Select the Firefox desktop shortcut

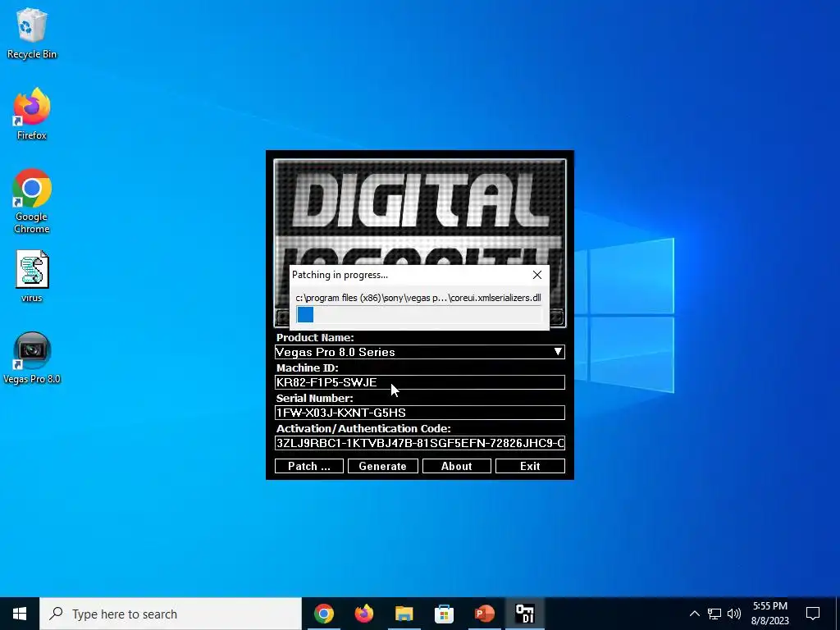32,114
